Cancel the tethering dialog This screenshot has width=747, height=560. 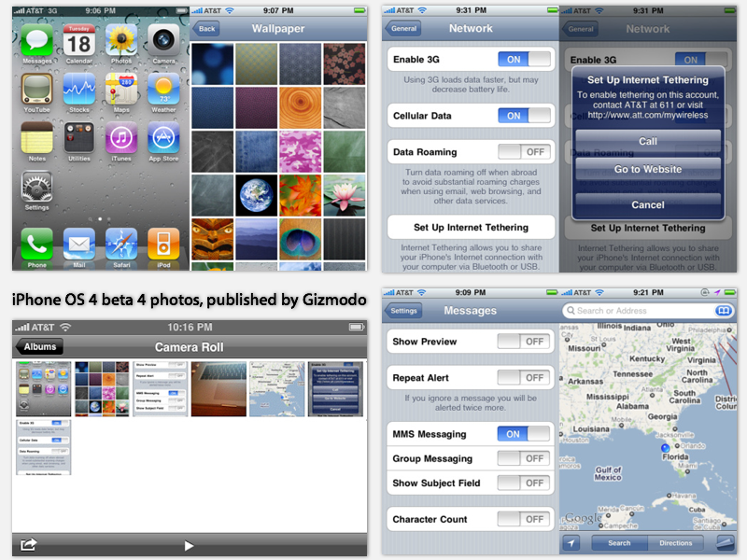pos(648,204)
